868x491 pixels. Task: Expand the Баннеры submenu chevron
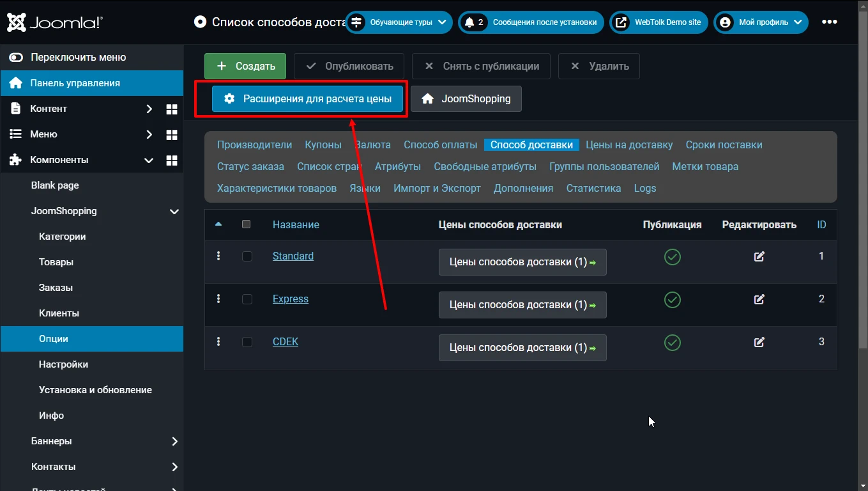(174, 441)
